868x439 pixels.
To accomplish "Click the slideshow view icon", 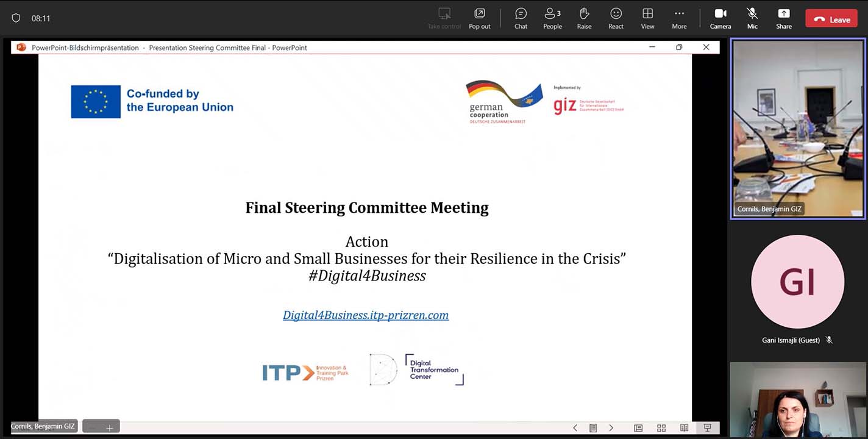I will [x=707, y=428].
